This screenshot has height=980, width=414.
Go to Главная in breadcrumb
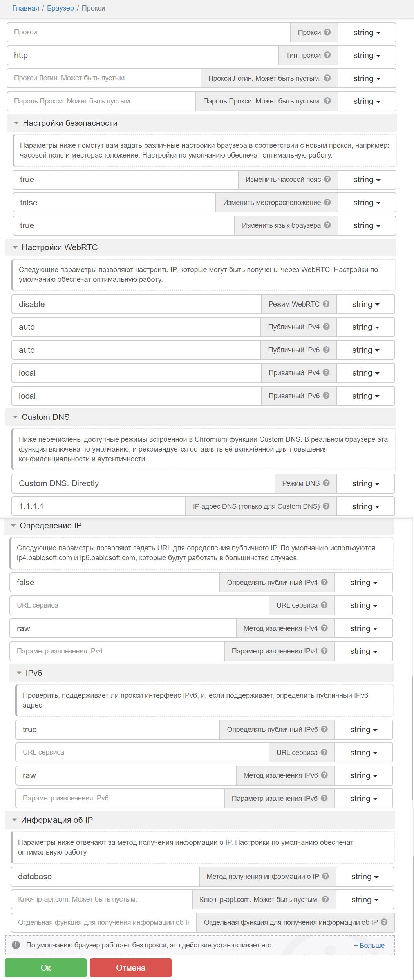coord(25,8)
